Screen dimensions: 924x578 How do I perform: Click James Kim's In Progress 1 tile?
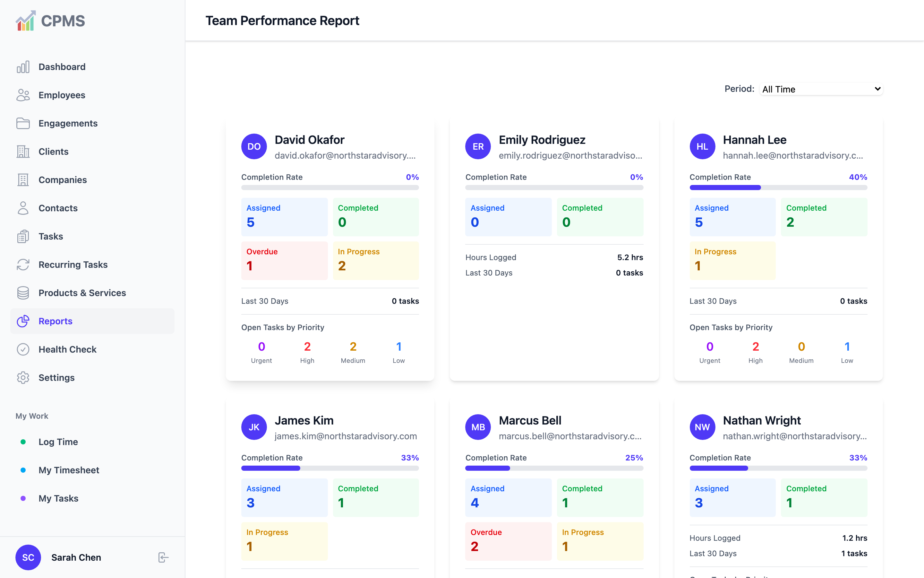tap(284, 541)
